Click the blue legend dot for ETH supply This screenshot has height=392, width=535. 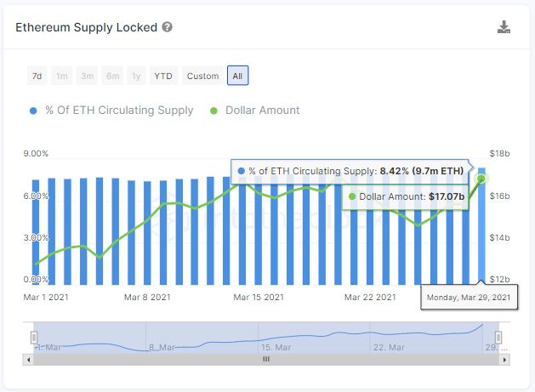point(33,111)
